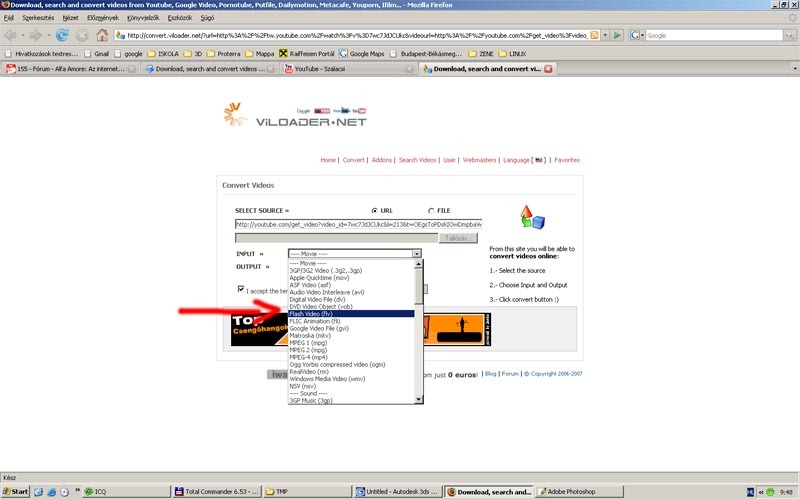Switch to the ICQ taskbar item

coord(126,491)
